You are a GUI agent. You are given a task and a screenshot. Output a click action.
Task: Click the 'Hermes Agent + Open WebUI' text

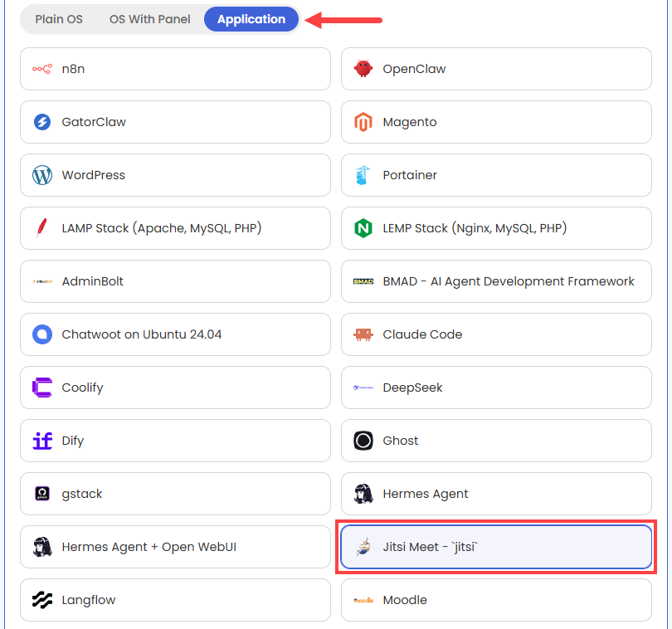(149, 547)
